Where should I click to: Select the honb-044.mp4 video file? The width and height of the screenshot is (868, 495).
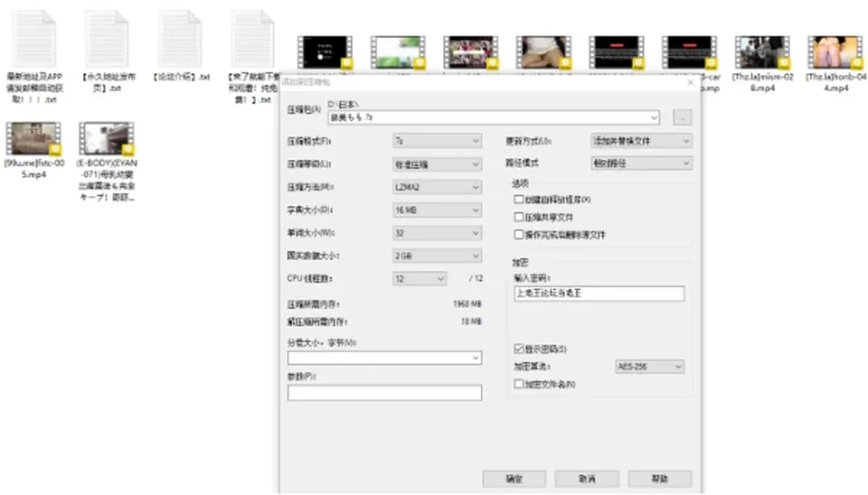tap(835, 52)
